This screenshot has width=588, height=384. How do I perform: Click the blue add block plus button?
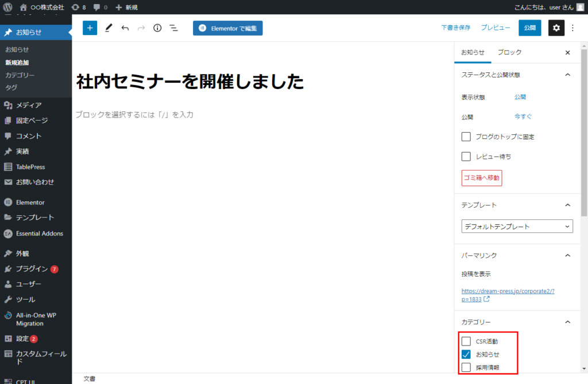(x=90, y=28)
